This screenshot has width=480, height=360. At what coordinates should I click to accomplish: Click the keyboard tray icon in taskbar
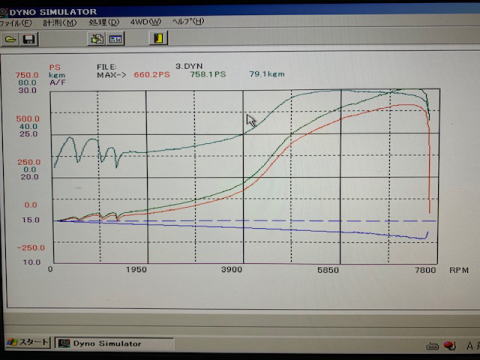[x=432, y=347]
